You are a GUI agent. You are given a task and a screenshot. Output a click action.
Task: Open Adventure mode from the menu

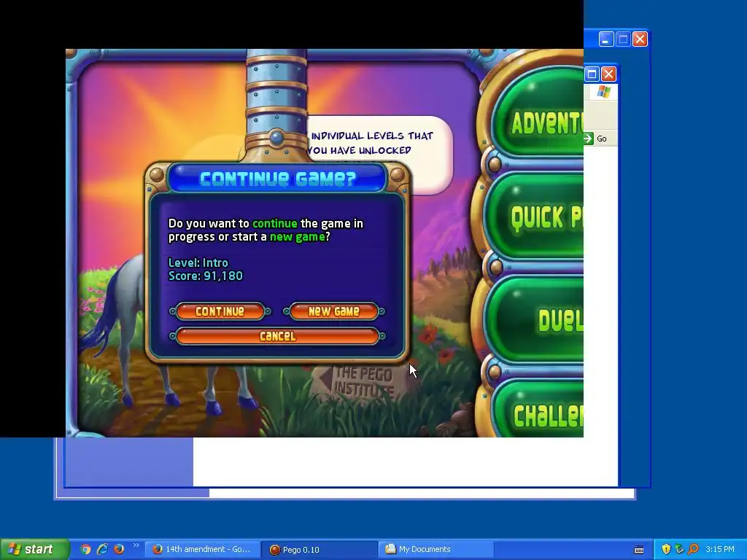538,112
